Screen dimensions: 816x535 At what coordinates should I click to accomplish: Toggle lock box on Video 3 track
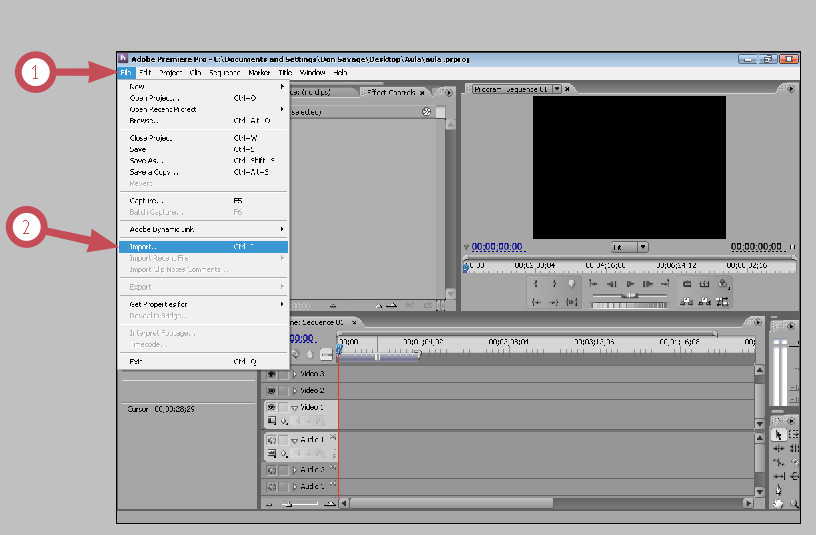tap(284, 374)
